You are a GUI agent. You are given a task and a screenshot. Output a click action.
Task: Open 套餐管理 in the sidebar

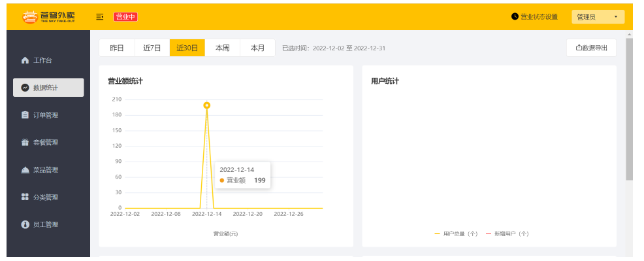[48, 142]
